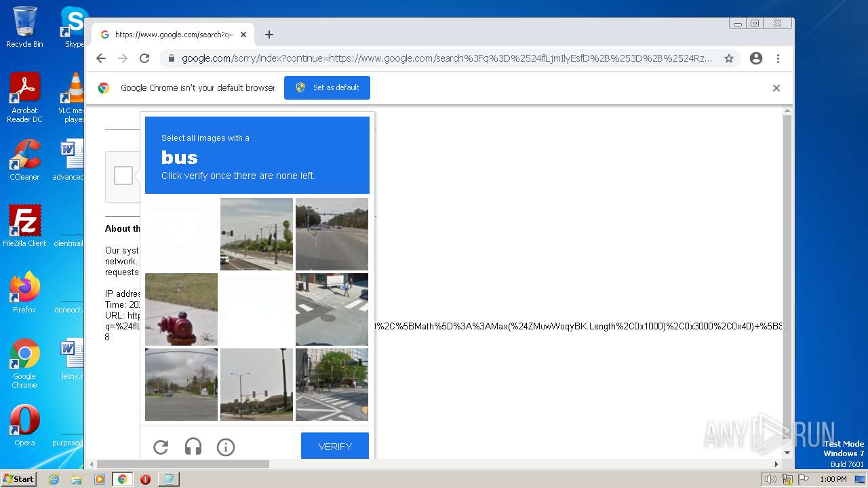Open Windows Media Player taskbar icon

click(100, 479)
